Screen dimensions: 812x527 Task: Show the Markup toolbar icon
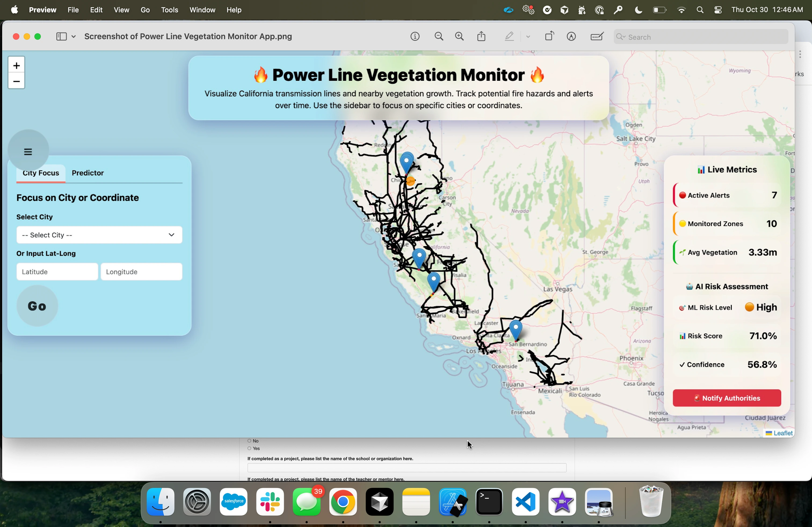click(571, 36)
